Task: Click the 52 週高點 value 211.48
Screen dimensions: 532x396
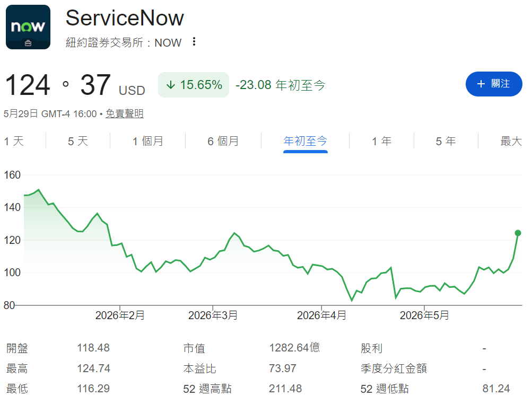Action: tap(285, 389)
